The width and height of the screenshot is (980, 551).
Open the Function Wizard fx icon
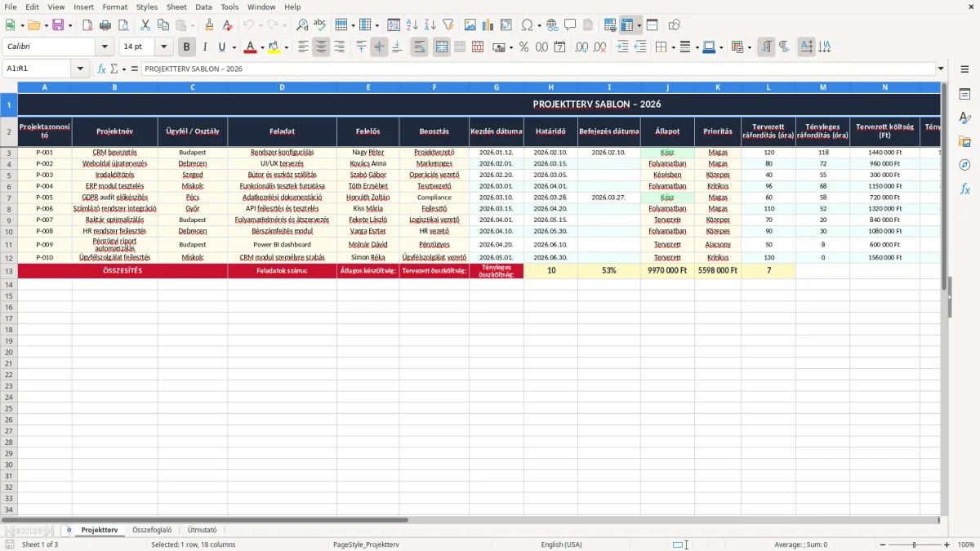click(x=102, y=69)
